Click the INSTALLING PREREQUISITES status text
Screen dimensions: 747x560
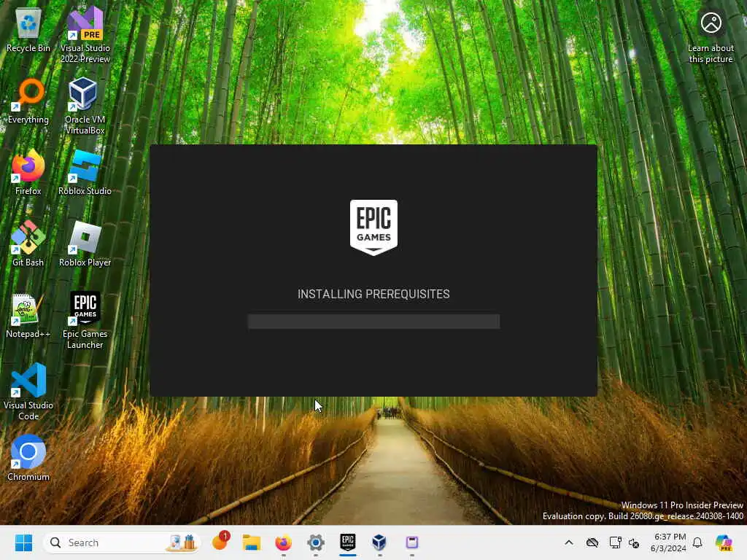pyautogui.click(x=373, y=295)
